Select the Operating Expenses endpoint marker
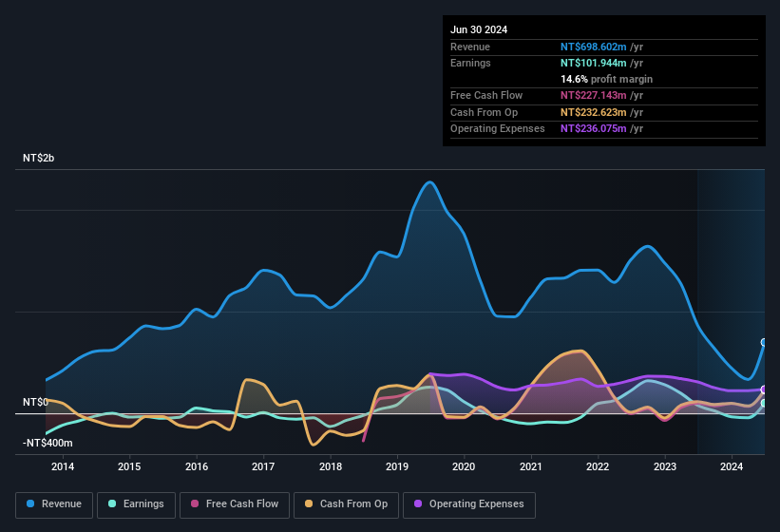This screenshot has width=780, height=532. click(764, 389)
